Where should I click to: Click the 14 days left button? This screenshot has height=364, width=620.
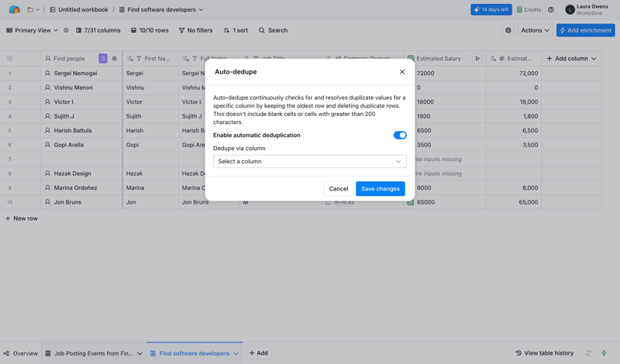click(x=491, y=9)
